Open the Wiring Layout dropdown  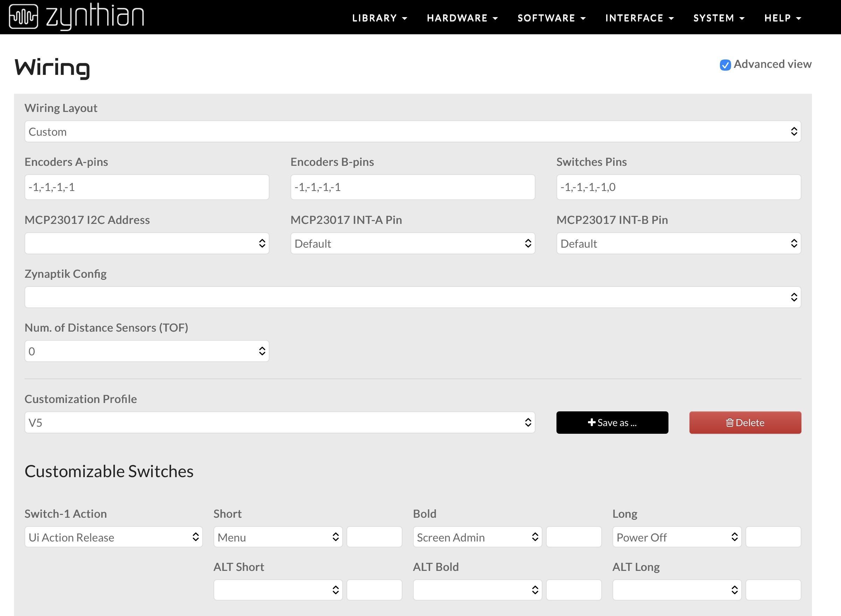[413, 132]
